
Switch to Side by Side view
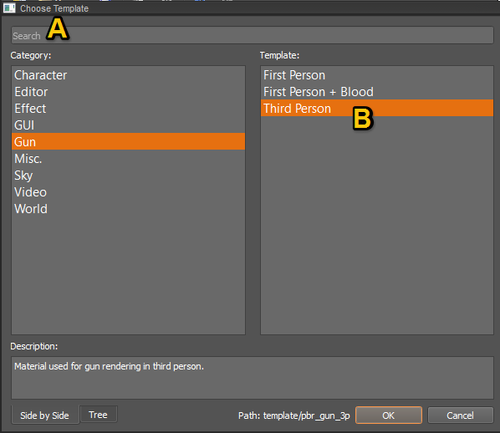45,415
